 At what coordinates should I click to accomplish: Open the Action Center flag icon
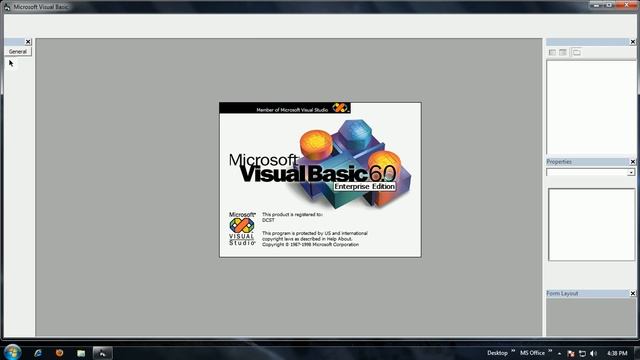pos(571,353)
